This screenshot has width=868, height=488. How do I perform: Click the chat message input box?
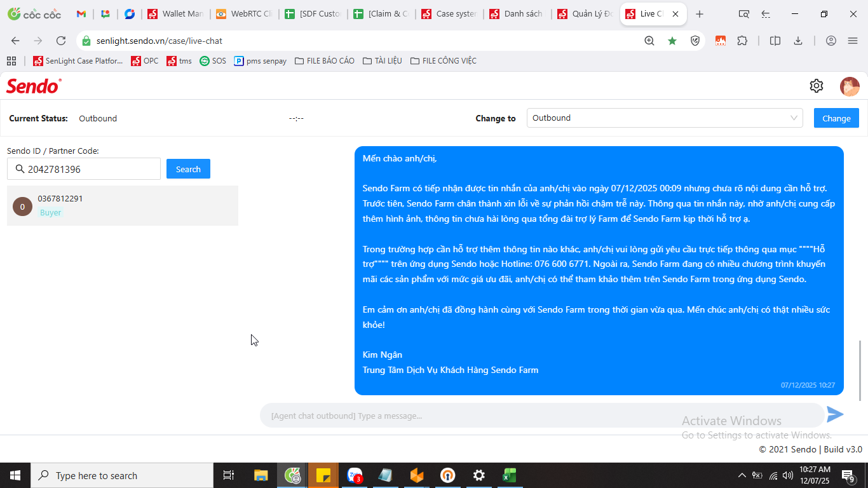(542, 416)
